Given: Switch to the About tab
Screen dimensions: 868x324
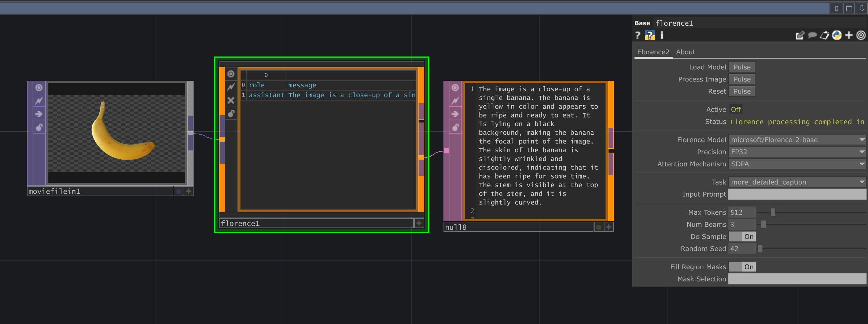Looking at the screenshot, I should pyautogui.click(x=685, y=52).
